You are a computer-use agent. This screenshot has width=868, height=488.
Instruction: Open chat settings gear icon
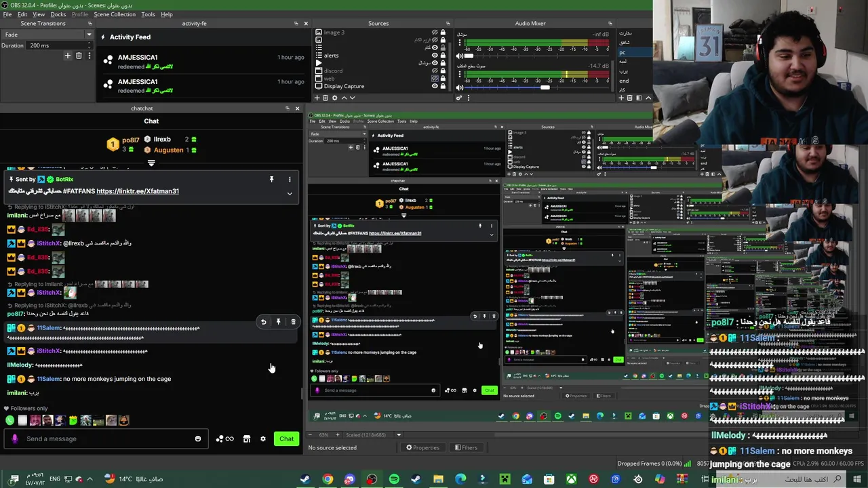tap(263, 439)
